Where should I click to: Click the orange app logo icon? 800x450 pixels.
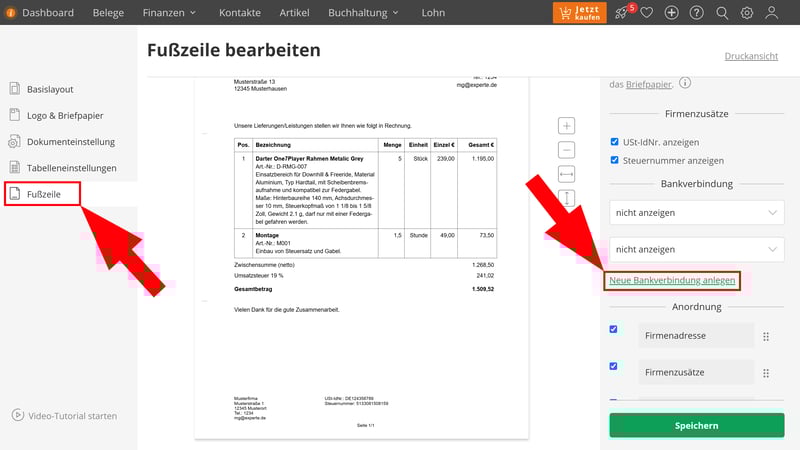[x=11, y=13]
